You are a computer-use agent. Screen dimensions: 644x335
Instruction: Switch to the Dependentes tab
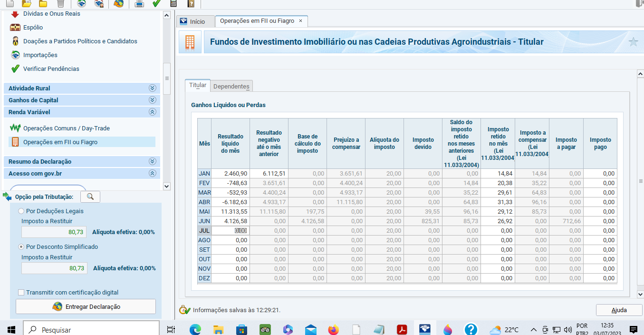pos(231,86)
